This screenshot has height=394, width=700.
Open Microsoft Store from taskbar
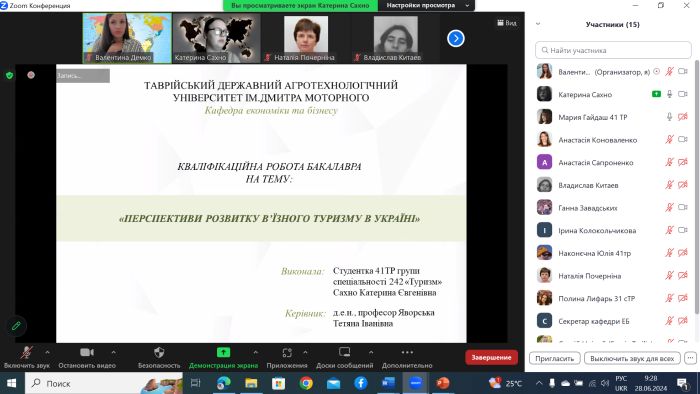(x=279, y=383)
